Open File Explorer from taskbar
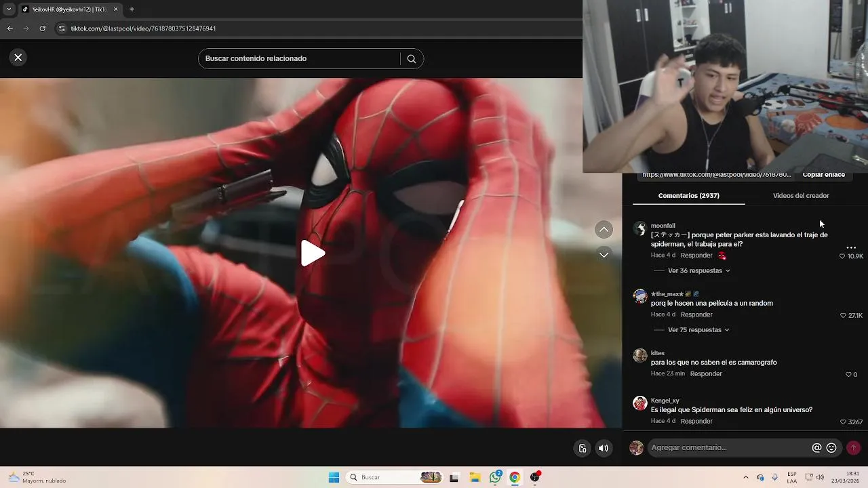The width and height of the screenshot is (868, 488). pos(475,477)
